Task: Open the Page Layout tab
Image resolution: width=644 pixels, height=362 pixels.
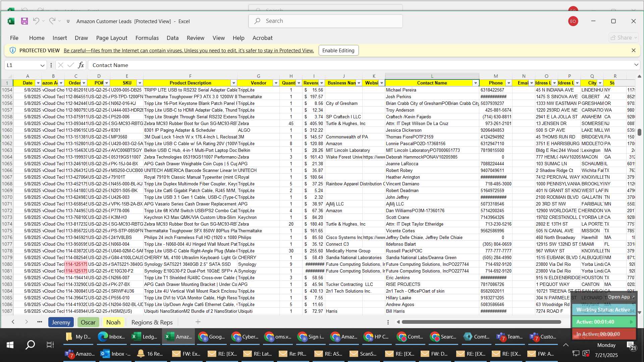Action: [112, 38]
